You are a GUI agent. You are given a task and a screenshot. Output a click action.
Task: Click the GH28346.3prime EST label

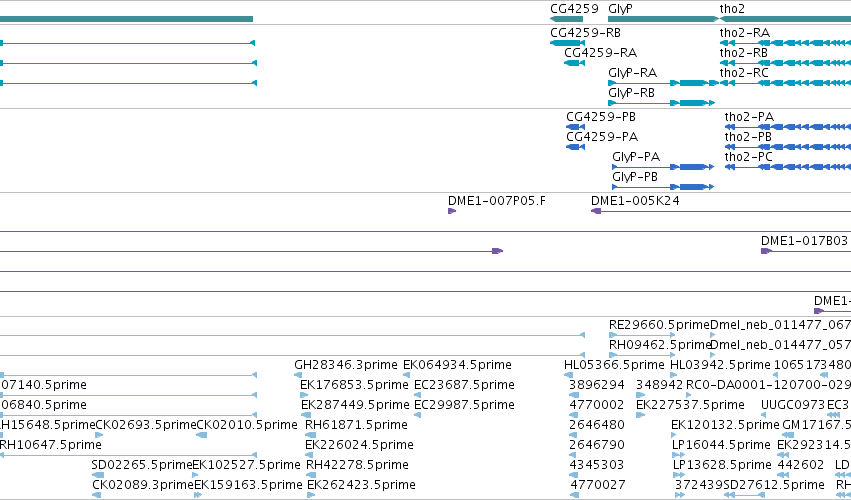(346, 365)
